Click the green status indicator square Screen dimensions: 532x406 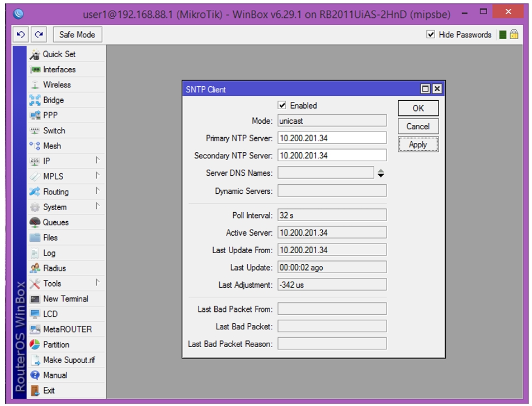[503, 35]
